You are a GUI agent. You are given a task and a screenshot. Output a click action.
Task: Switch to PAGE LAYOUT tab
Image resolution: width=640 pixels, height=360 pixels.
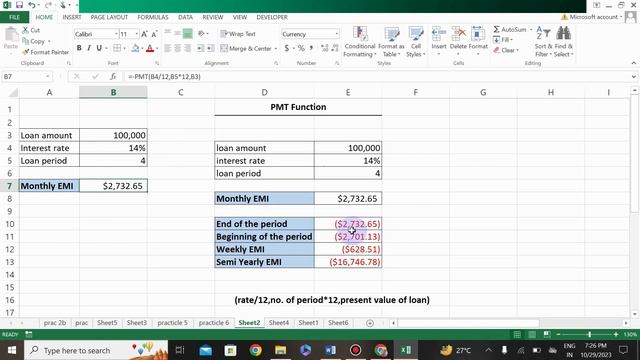pos(109,17)
